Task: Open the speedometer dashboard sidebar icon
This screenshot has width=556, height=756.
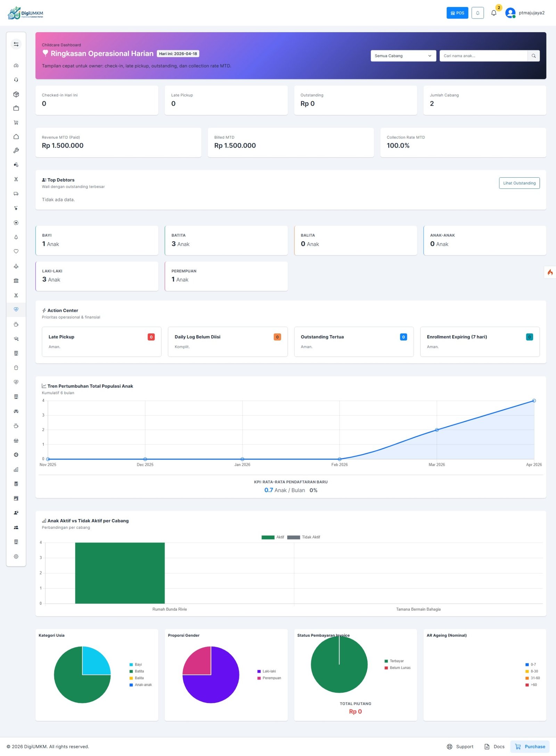Action: 16,66
